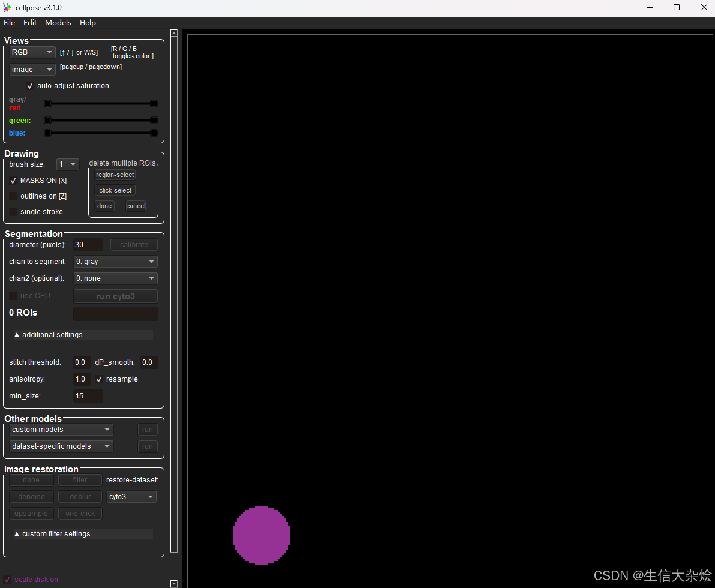The image size is (715, 588).
Task: Click the region-select button
Action: point(115,175)
